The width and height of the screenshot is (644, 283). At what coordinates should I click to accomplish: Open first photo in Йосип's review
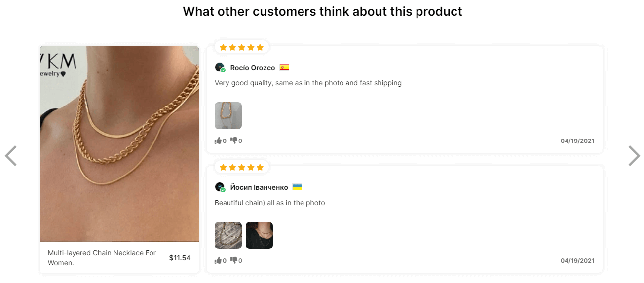click(x=228, y=235)
